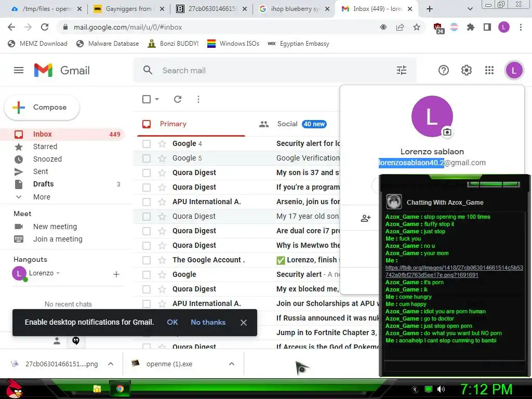Open Hangouts contacts person icon
The width and height of the screenshot is (532, 399).
(x=57, y=341)
